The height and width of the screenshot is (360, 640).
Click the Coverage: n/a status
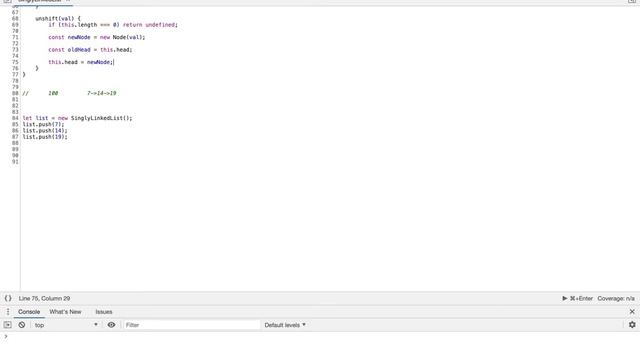coord(616,298)
